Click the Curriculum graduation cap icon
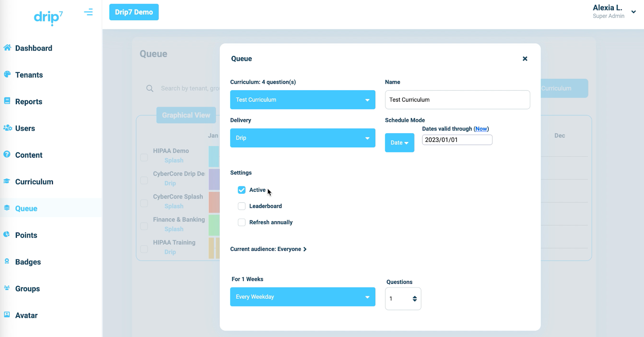 click(x=7, y=181)
